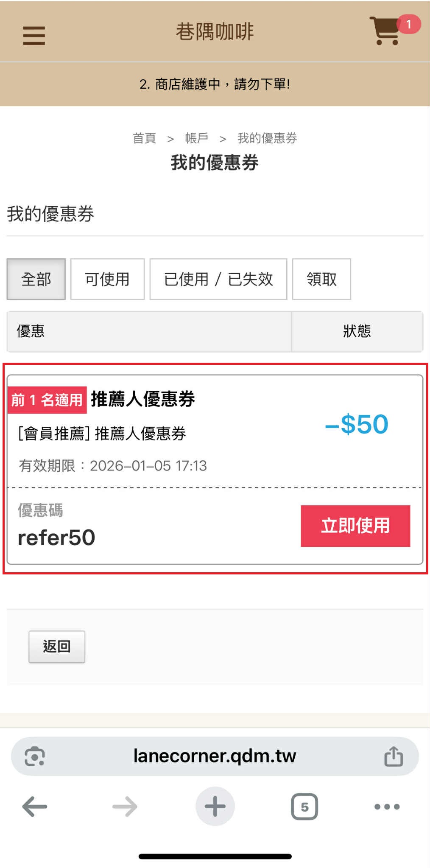The image size is (430, 868).
Task: Open the hamburger menu
Action: [x=34, y=35]
